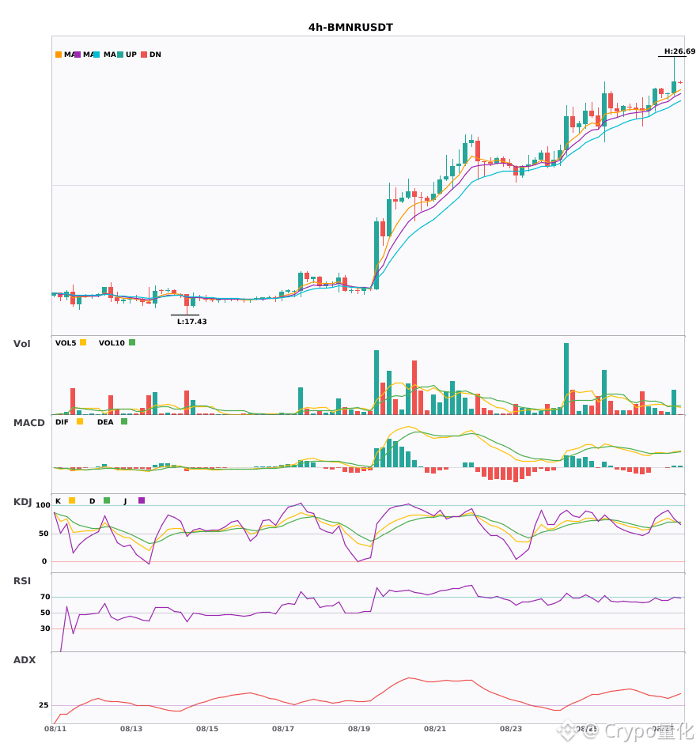Click the UP legend label
Image resolution: width=700 pixels, height=751 pixels.
click(x=131, y=55)
